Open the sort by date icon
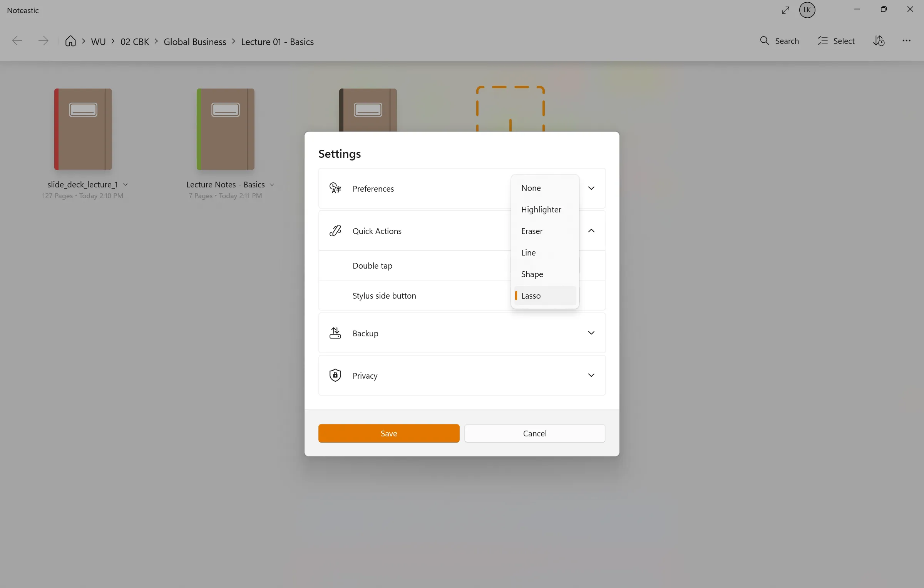This screenshot has height=588, width=924. click(879, 41)
